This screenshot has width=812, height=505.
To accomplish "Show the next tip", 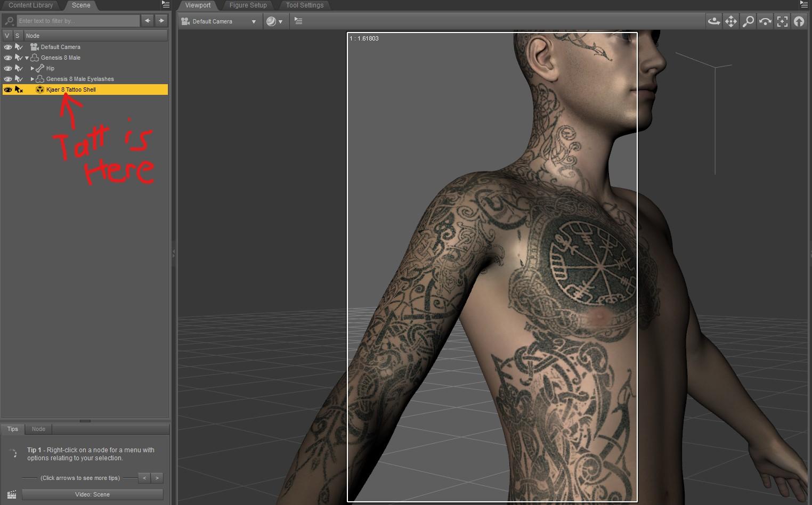I will click(x=157, y=478).
